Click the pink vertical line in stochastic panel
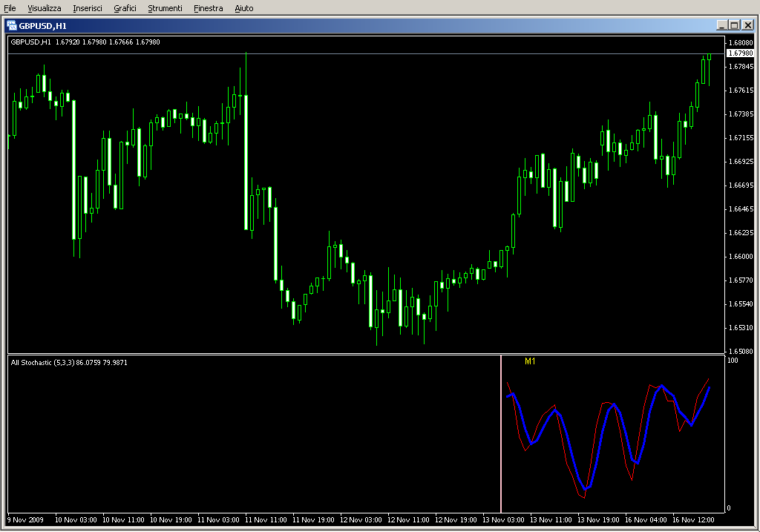The height and width of the screenshot is (532, 760). (x=501, y=433)
